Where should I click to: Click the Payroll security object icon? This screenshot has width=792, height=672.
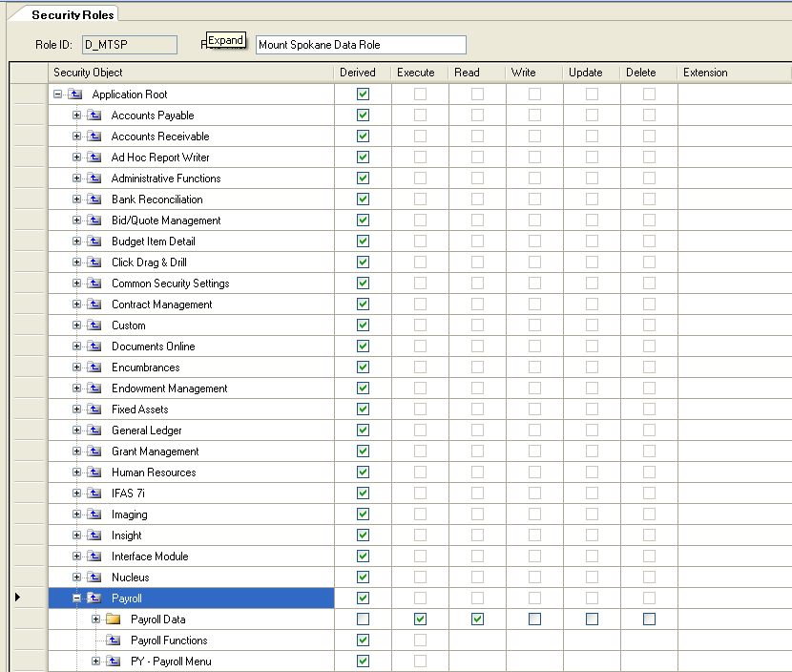(x=93, y=598)
